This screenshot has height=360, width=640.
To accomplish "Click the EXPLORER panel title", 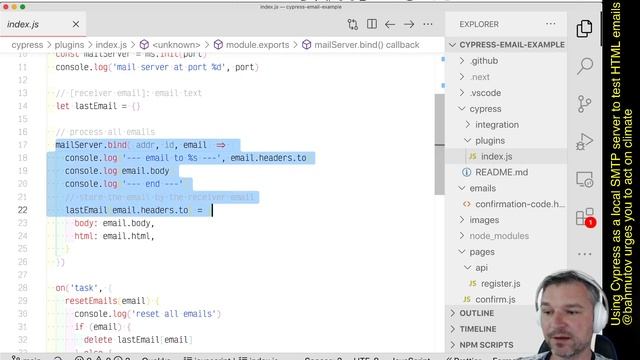I will (479, 24).
